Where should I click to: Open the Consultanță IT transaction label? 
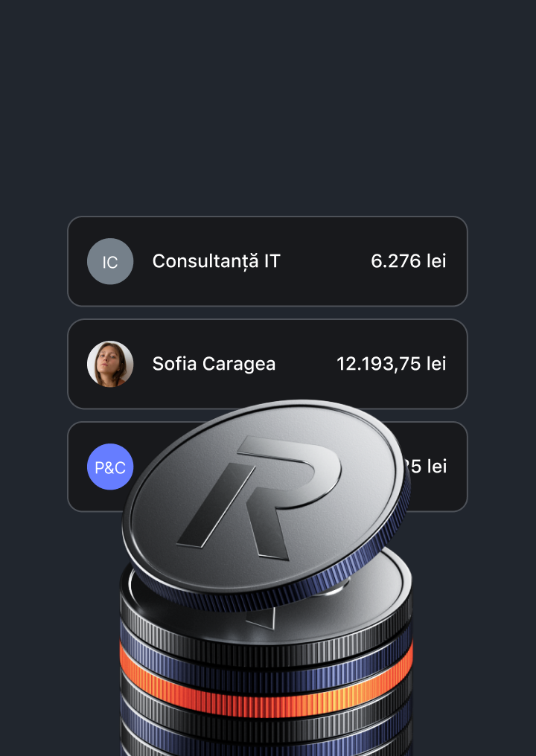(x=216, y=261)
